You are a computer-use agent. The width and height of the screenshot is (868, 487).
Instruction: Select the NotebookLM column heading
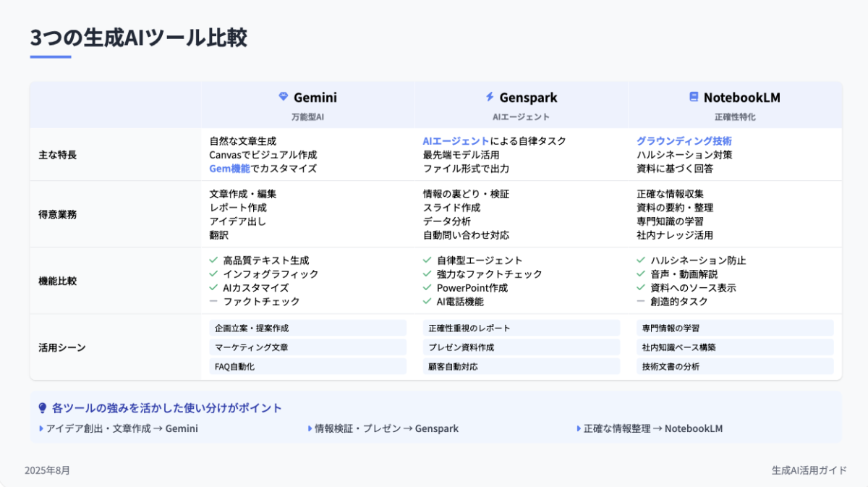point(741,98)
